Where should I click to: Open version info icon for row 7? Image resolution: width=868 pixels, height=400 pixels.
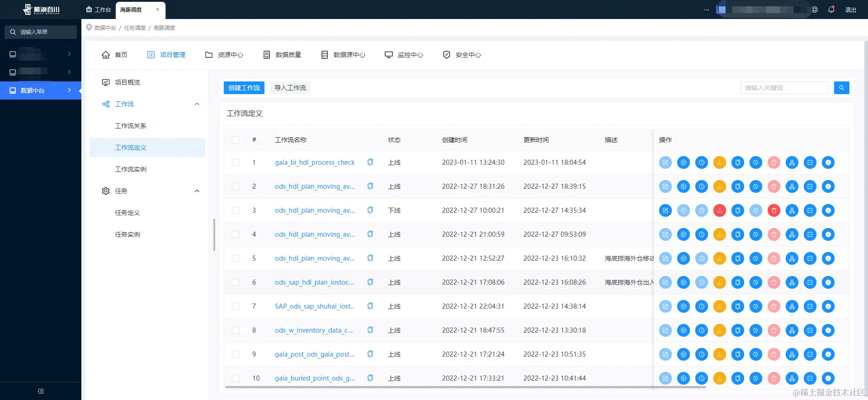[x=828, y=306]
